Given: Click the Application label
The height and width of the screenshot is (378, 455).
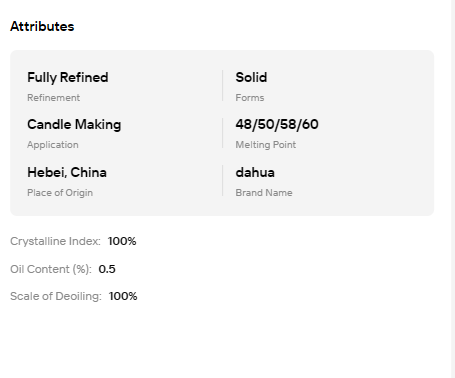Looking at the screenshot, I should pyautogui.click(x=53, y=145).
